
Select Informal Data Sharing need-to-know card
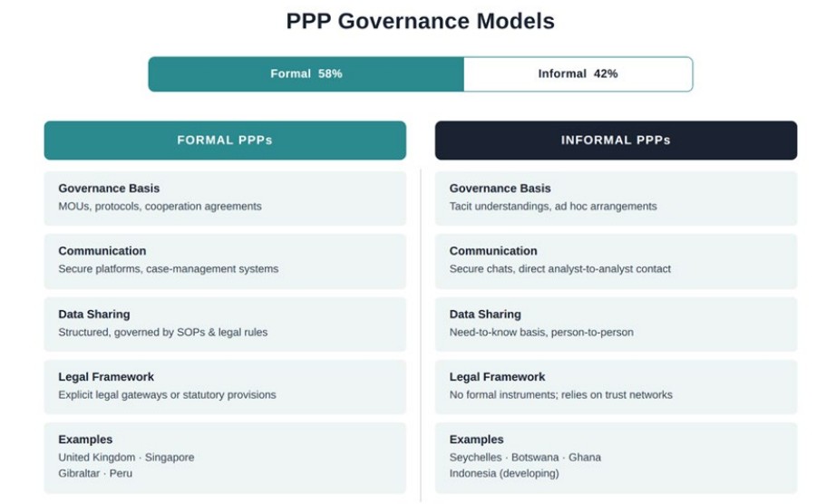616,324
